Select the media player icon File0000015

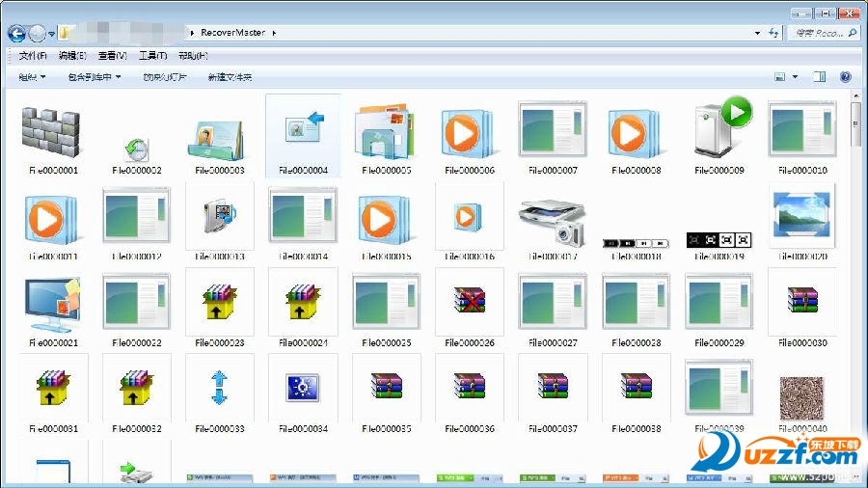[384, 220]
